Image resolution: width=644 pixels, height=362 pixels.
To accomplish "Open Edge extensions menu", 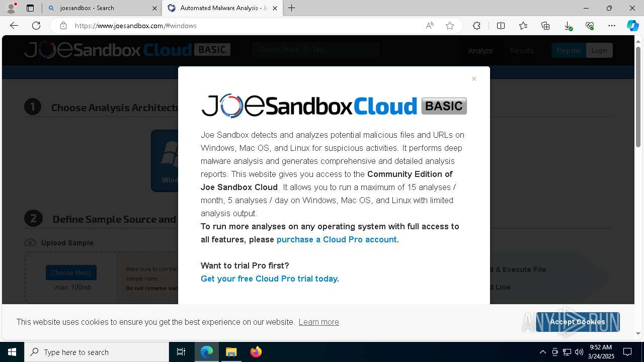I will click(x=476, y=26).
